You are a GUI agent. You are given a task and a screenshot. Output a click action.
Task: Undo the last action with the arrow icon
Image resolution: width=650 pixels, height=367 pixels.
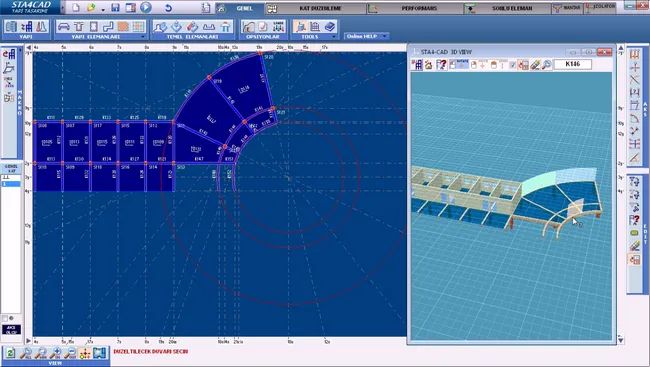[168, 7]
